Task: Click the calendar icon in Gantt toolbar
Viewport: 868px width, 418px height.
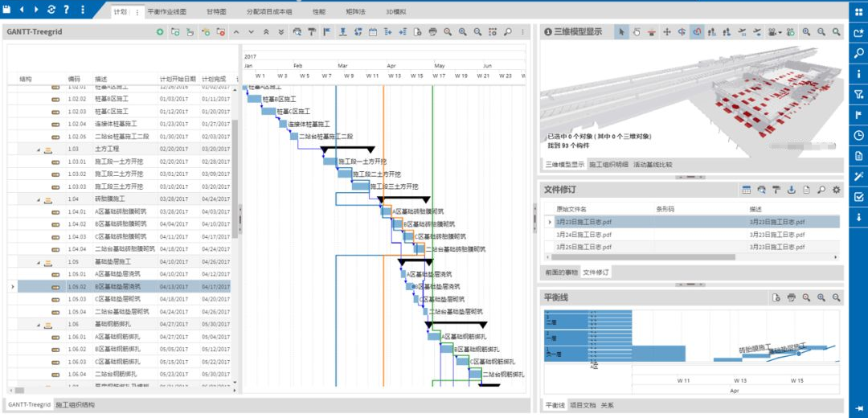Action: click(x=373, y=32)
